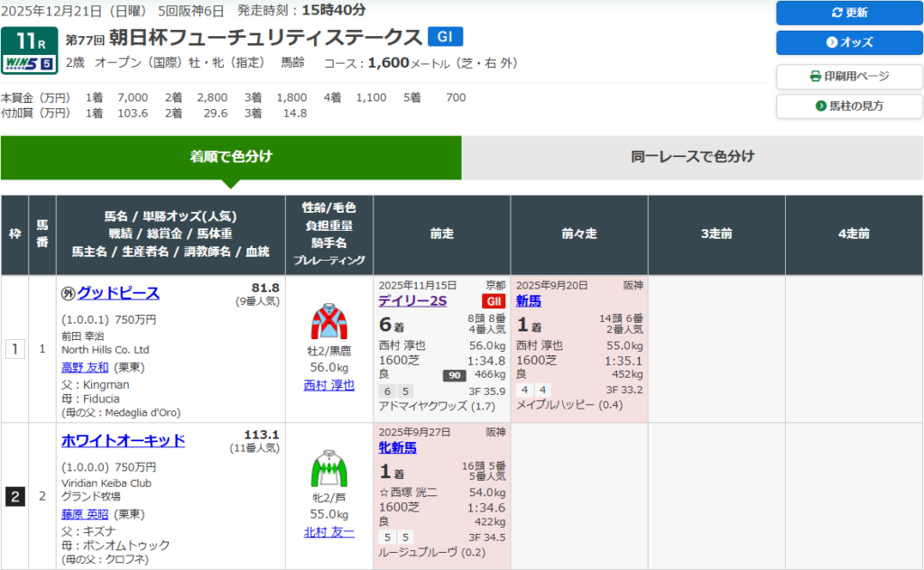Open the 印刷用ページ print view
Image resolution: width=924 pixels, height=570 pixels.
pos(849,76)
